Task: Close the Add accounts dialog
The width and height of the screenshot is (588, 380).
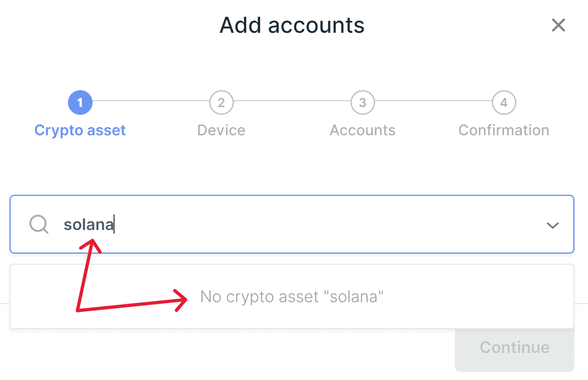Action: click(558, 25)
